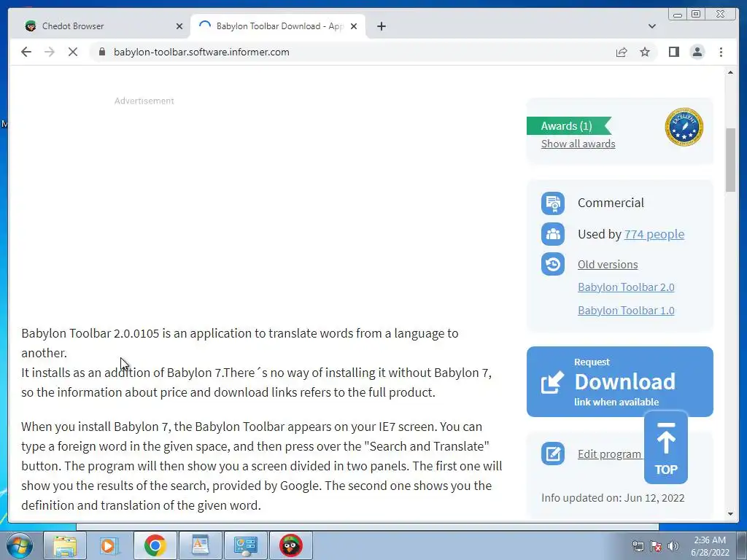Click the edit program pencil icon

point(553,454)
